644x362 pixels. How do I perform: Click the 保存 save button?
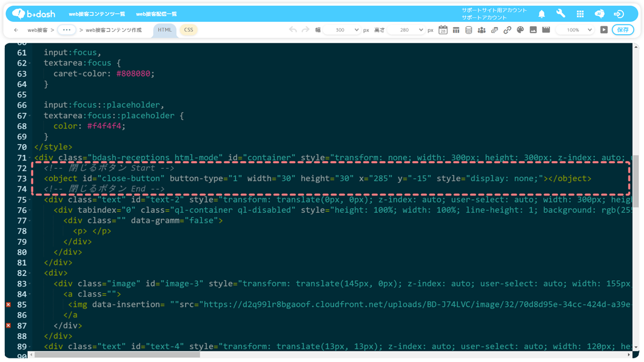(x=623, y=30)
